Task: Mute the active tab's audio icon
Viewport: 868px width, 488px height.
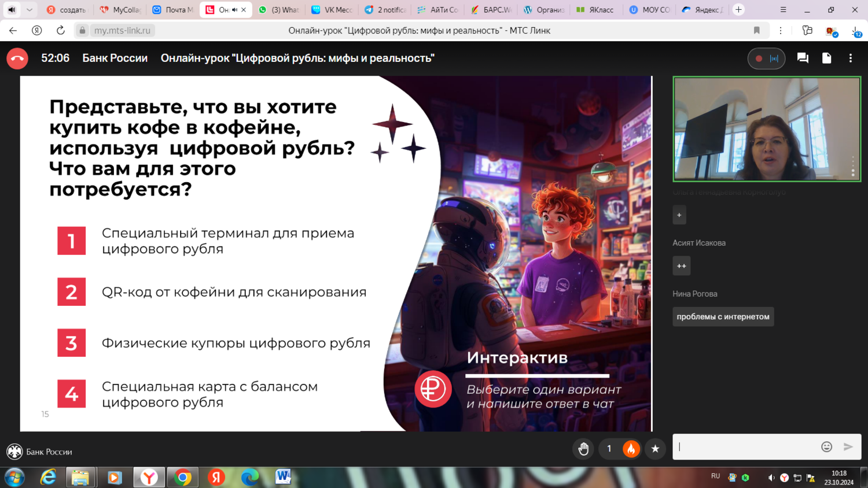Action: (234, 10)
